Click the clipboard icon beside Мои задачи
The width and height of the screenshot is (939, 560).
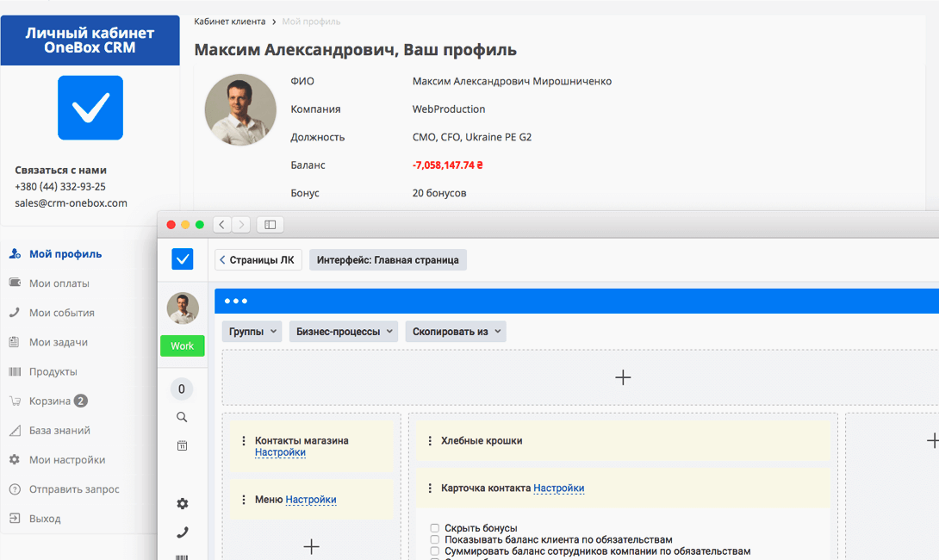[x=15, y=342]
